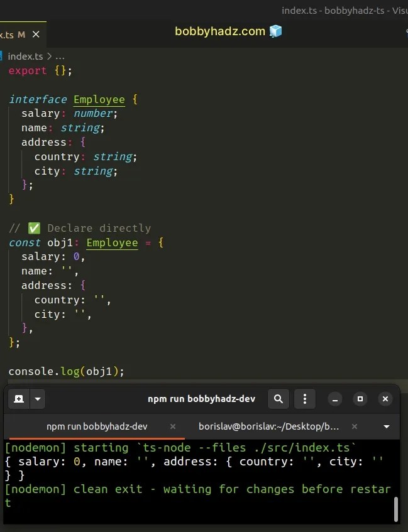This screenshot has height=532, width=408.
Task: Click 'city: string;' in the interface
Action: coord(76,171)
